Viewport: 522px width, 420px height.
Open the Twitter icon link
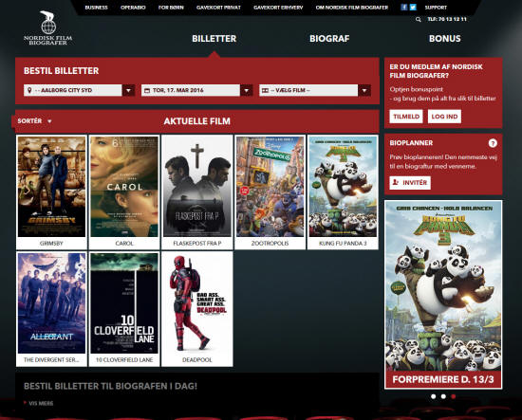(413, 8)
